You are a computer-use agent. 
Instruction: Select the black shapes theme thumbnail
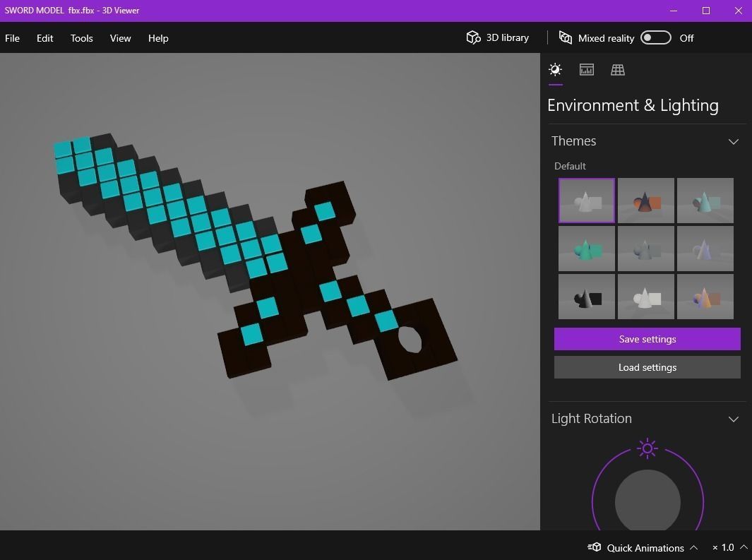tap(587, 297)
